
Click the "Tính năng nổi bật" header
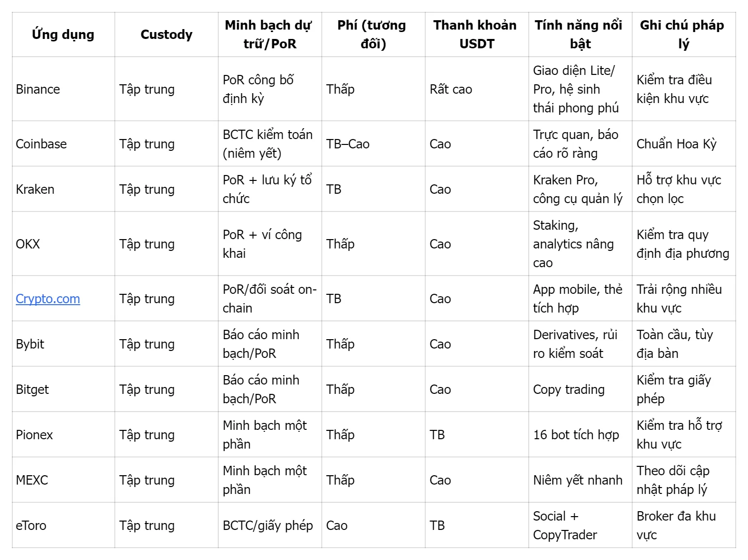tap(580, 35)
